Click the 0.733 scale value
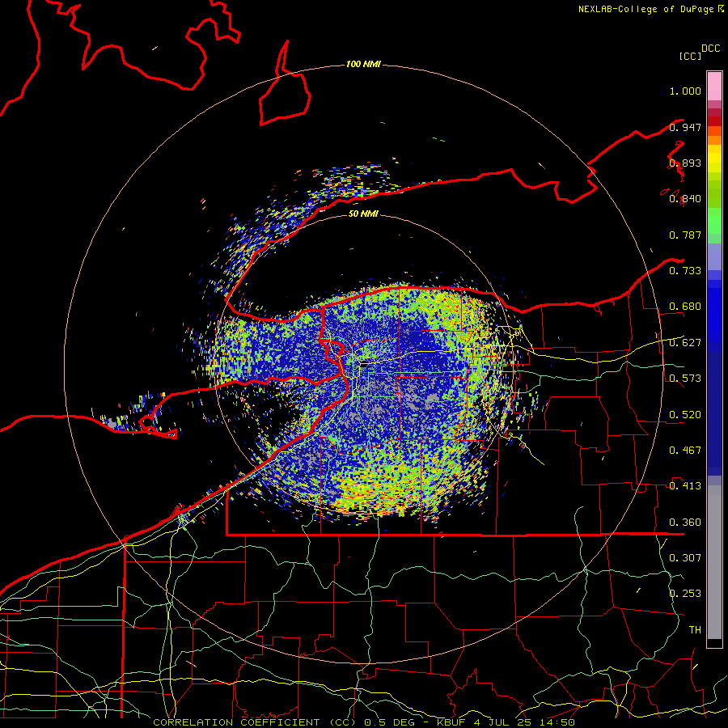The image size is (728, 728). coord(685,271)
